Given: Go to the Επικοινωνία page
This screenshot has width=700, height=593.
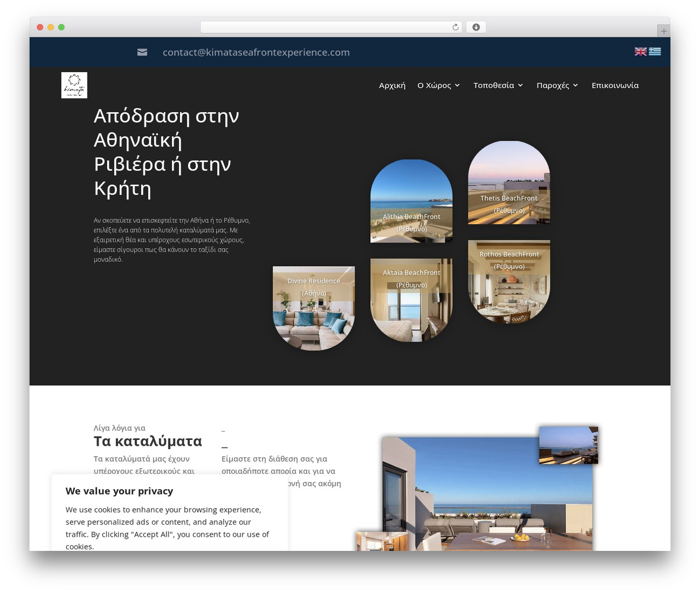Looking at the screenshot, I should (615, 85).
